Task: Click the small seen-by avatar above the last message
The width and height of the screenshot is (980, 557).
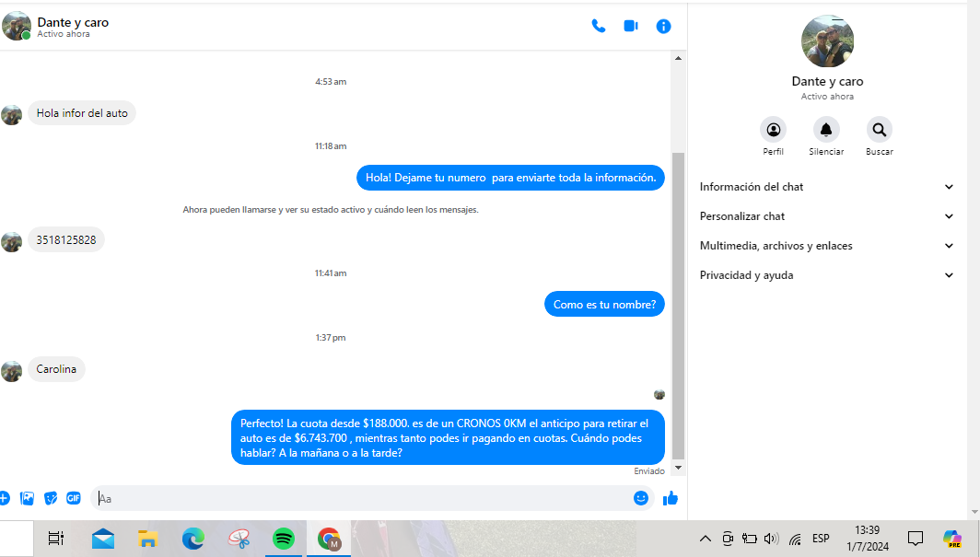Action: point(659,394)
